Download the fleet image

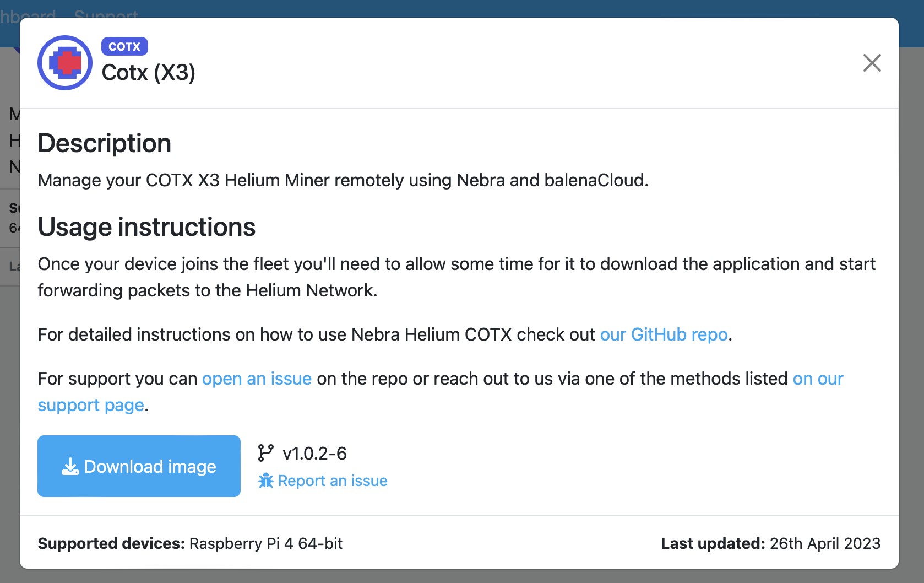(x=139, y=466)
